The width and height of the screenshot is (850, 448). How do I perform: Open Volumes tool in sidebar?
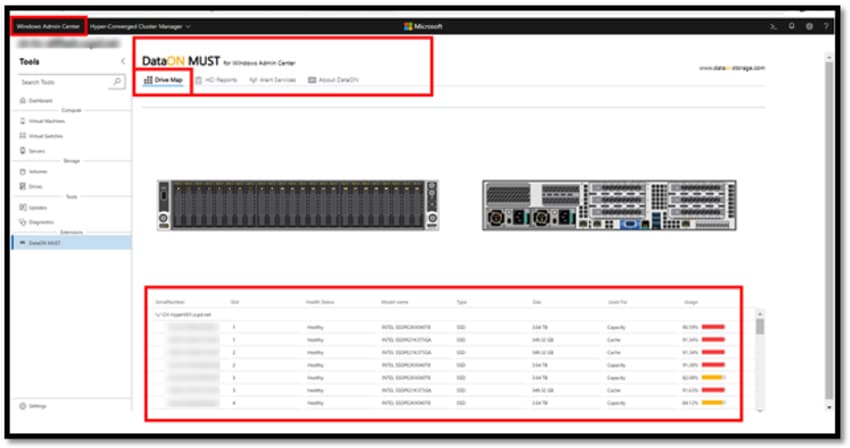click(x=33, y=171)
